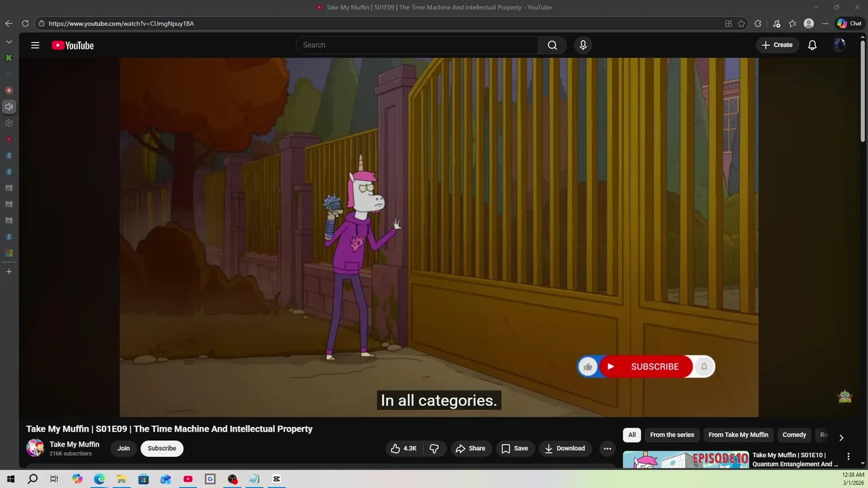Switch to the audio-playing speaker tab

click(9, 106)
